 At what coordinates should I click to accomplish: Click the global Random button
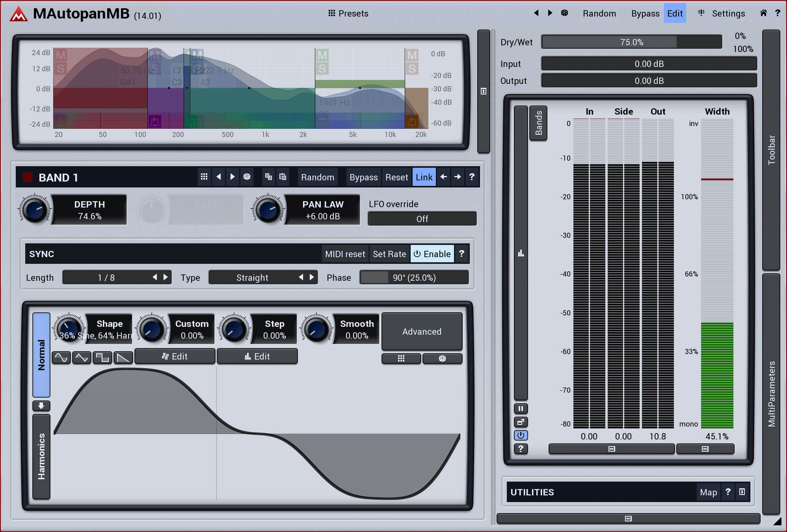599,13
